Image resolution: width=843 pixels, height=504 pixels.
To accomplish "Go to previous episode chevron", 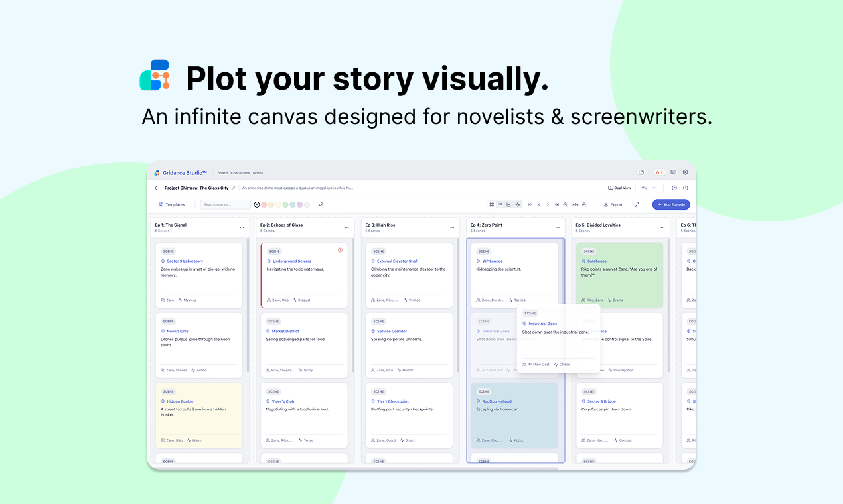I will pos(539,204).
